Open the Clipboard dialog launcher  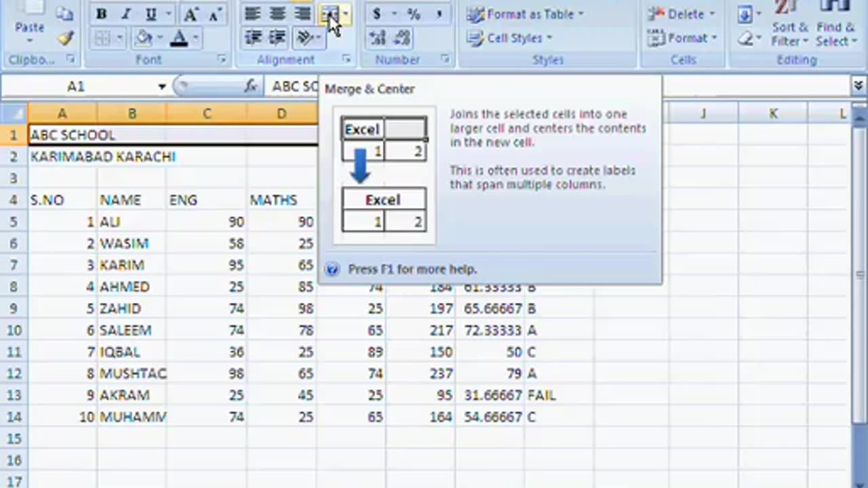click(x=70, y=60)
